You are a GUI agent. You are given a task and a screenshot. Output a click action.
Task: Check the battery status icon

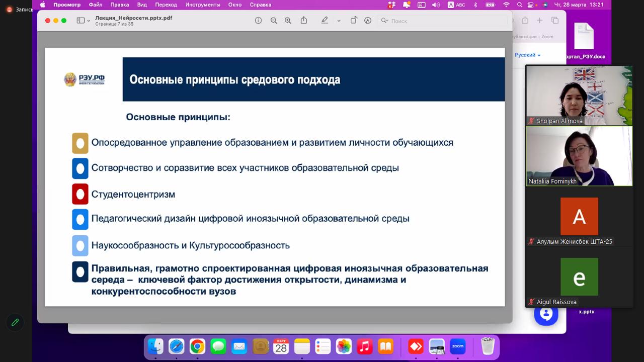pos(490,5)
